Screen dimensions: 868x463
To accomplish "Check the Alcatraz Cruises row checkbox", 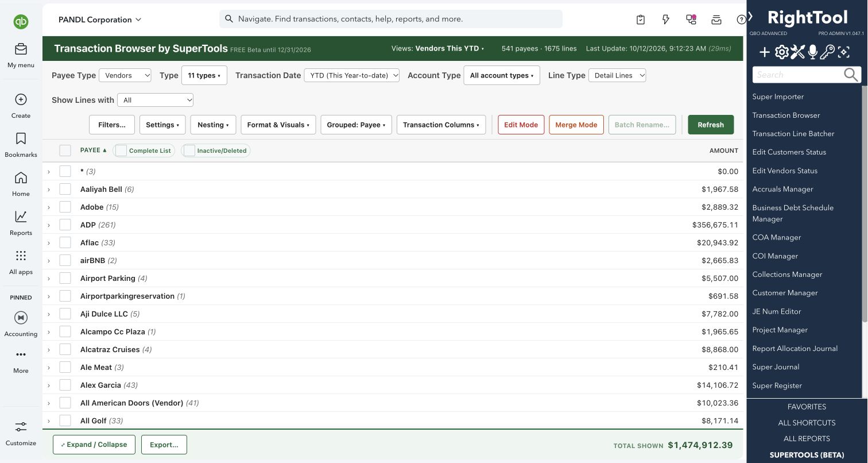I will (65, 349).
